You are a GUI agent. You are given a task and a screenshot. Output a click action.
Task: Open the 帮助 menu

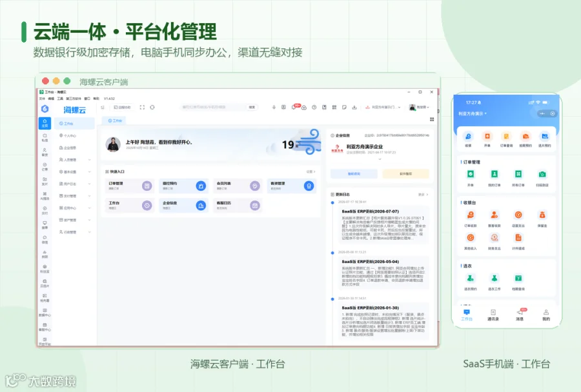click(x=96, y=99)
